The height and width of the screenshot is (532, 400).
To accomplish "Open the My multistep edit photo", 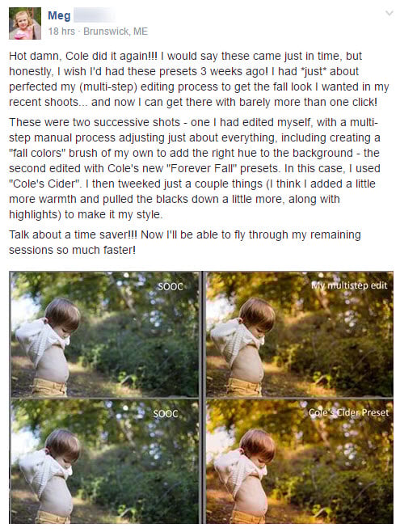I will 300,334.
